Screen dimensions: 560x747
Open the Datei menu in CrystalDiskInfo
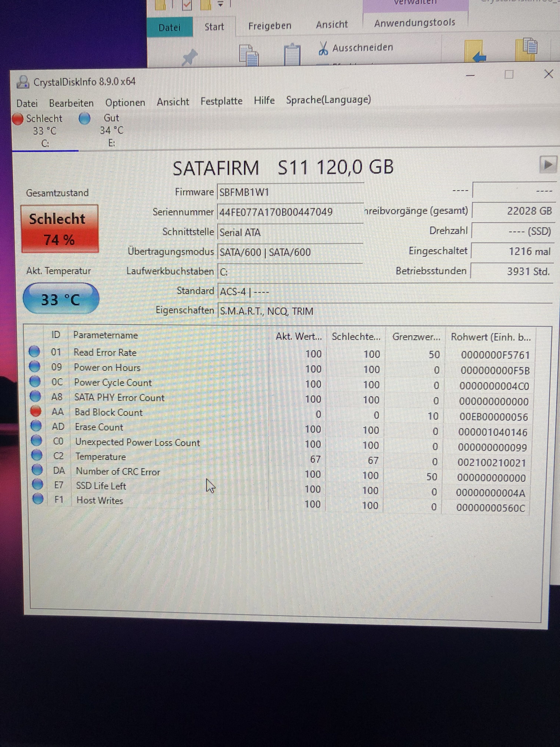[x=27, y=103]
